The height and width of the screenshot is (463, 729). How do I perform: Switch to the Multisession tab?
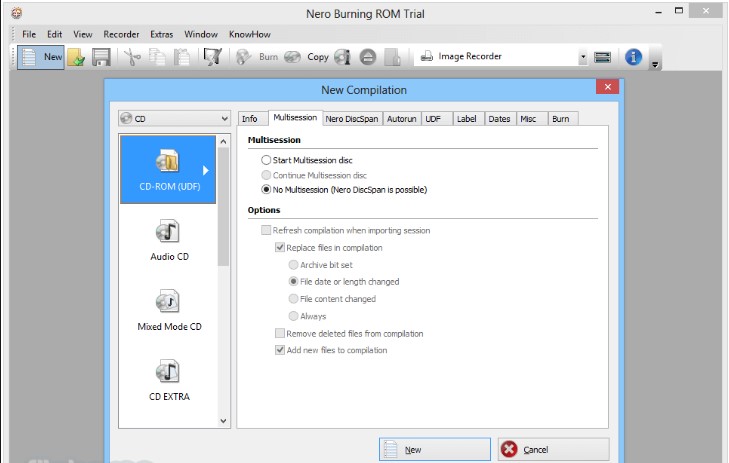[295, 117]
